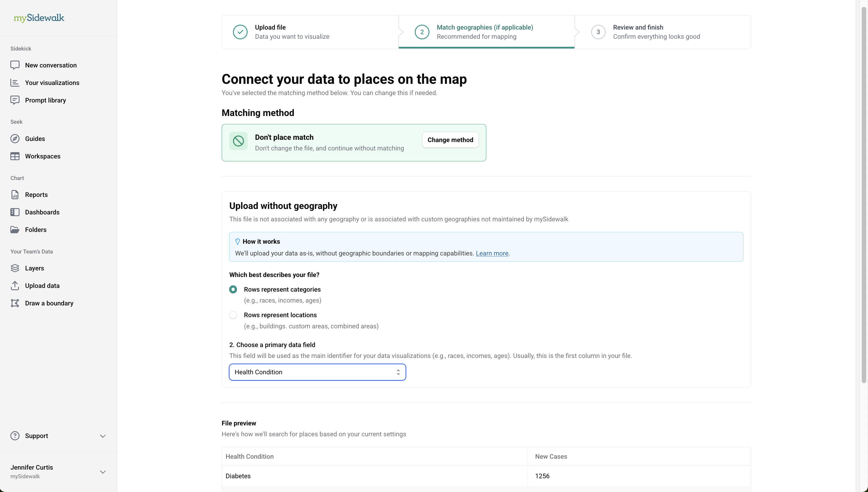Expand the Jennifer Curtis account chevron
This screenshot has height=492, width=868.
(x=103, y=472)
